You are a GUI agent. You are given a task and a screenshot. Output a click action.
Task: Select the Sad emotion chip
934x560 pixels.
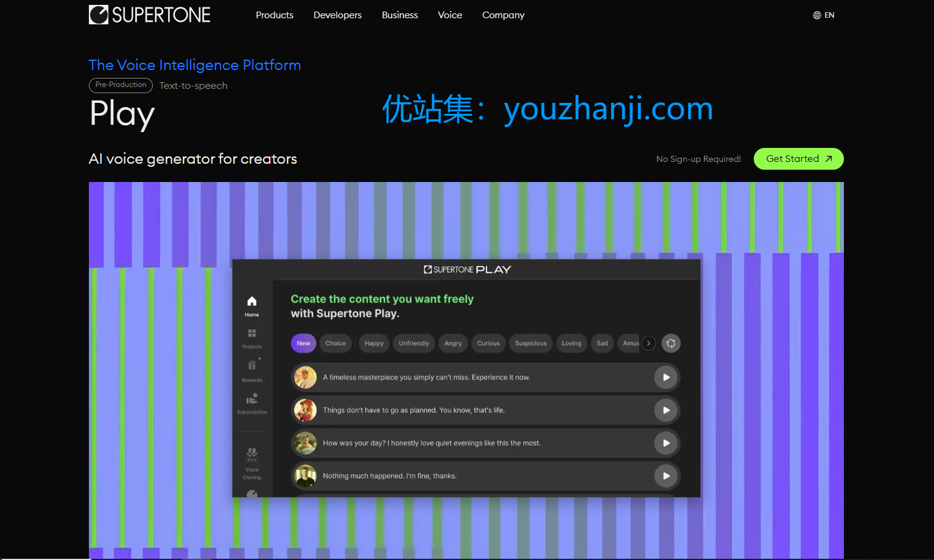point(602,343)
